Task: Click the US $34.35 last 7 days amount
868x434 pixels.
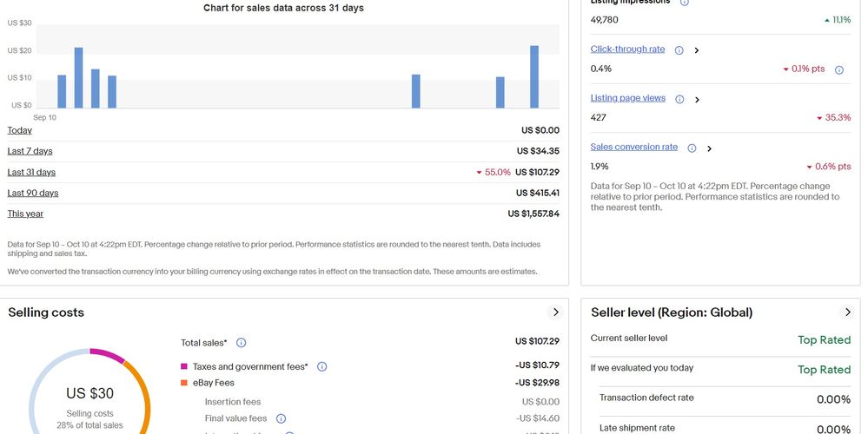Action: click(x=538, y=151)
